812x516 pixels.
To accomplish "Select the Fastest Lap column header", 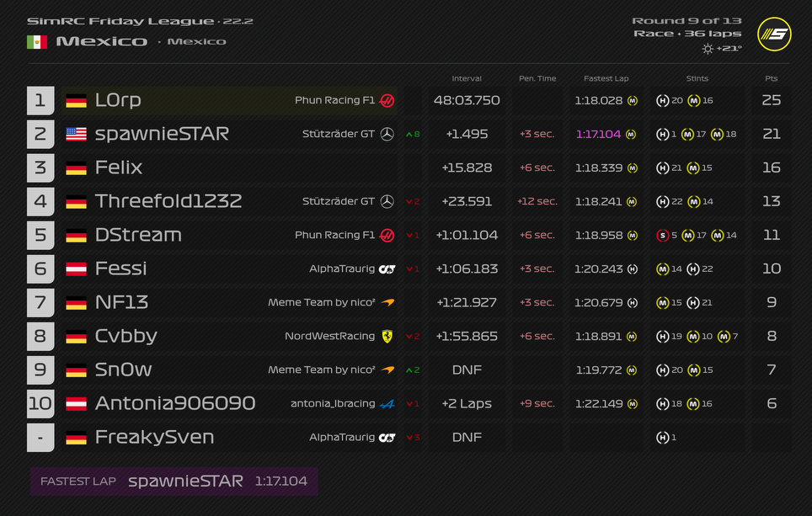I will (606, 78).
